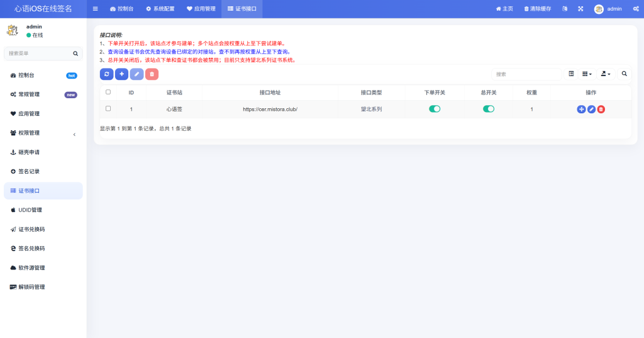Sort by ID column header
Screen dimensions: 644x338
pos(131,93)
